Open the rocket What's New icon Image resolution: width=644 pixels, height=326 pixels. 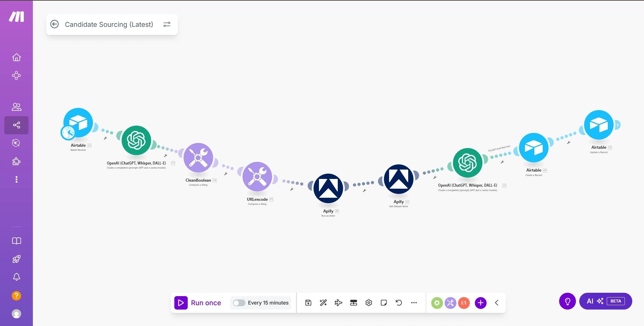tap(16, 259)
